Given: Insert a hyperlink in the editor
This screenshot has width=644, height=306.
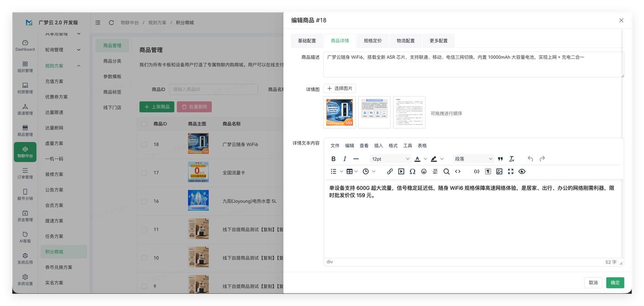Looking at the screenshot, I should (390, 171).
